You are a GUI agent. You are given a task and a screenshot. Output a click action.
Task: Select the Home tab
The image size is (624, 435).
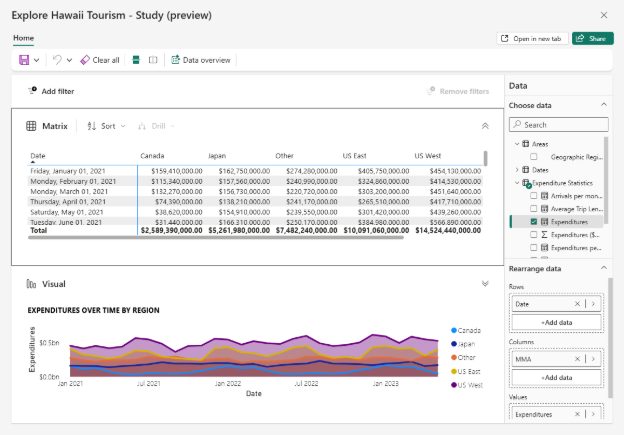pyautogui.click(x=23, y=38)
